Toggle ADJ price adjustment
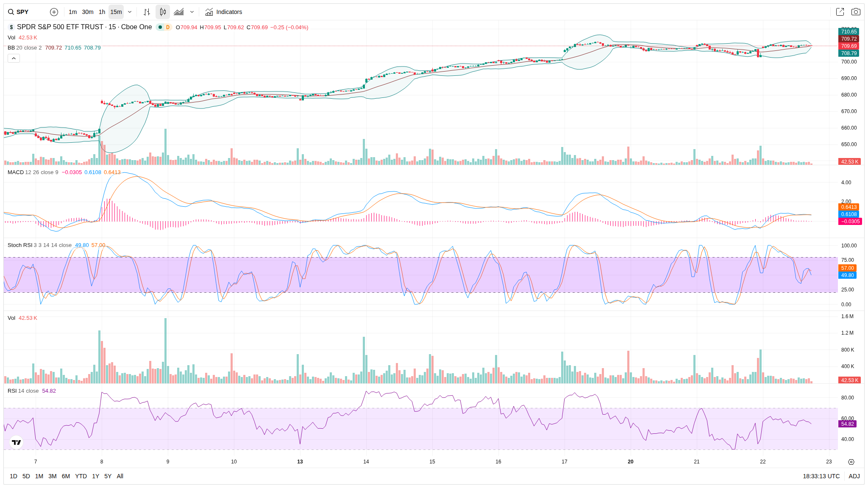Image resolution: width=868 pixels, height=488 pixels. coord(854,476)
